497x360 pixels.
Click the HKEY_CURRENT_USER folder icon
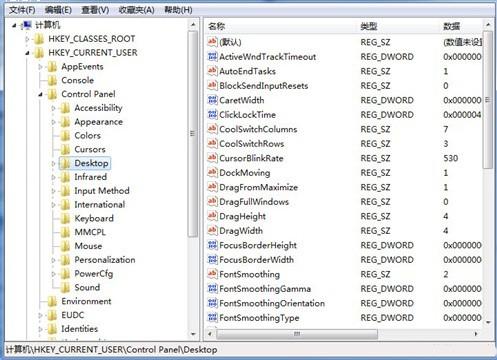39,53
